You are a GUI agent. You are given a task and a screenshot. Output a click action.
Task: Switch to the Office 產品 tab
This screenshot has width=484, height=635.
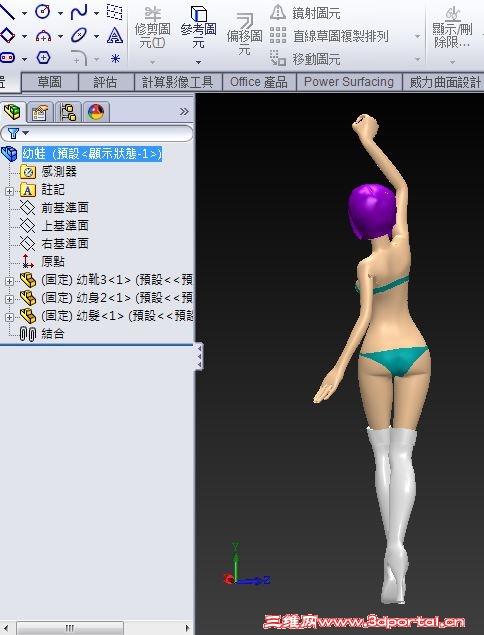coord(259,82)
